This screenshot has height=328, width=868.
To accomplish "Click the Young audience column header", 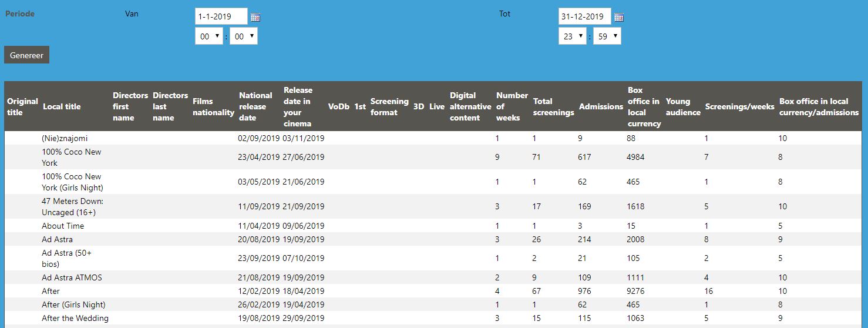I will pyautogui.click(x=683, y=106).
